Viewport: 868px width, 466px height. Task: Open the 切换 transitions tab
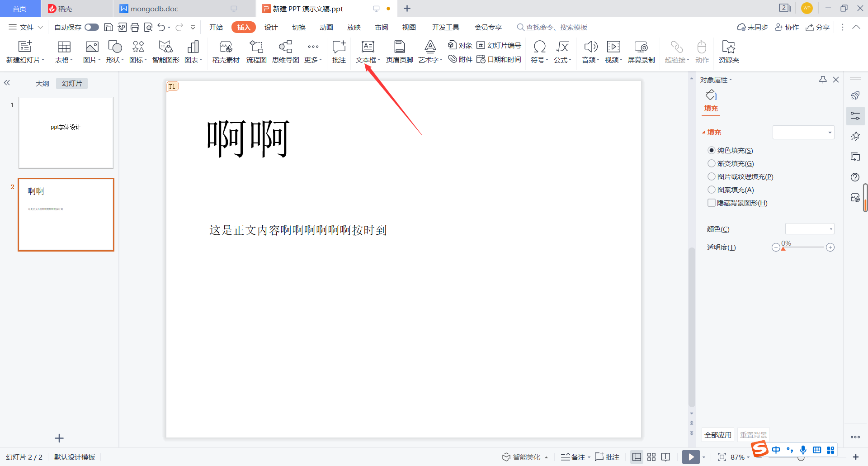[x=299, y=27]
